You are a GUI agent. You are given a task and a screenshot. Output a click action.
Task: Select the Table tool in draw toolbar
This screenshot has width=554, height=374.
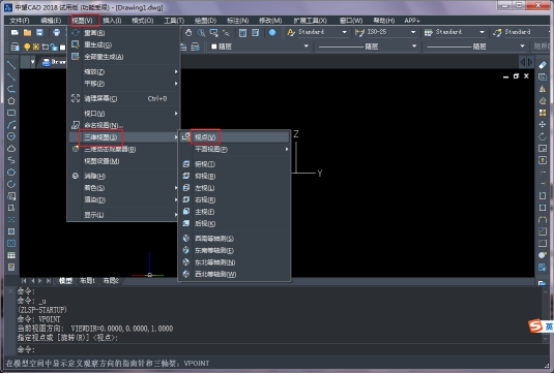point(11,255)
